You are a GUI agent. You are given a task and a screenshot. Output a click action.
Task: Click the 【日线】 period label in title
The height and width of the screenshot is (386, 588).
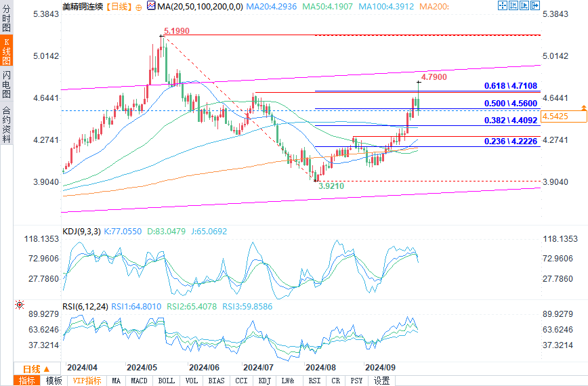pos(119,7)
